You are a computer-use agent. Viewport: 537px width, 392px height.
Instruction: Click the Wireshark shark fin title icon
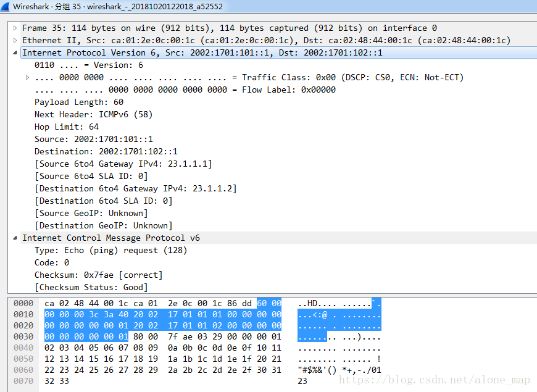tap(5, 7)
